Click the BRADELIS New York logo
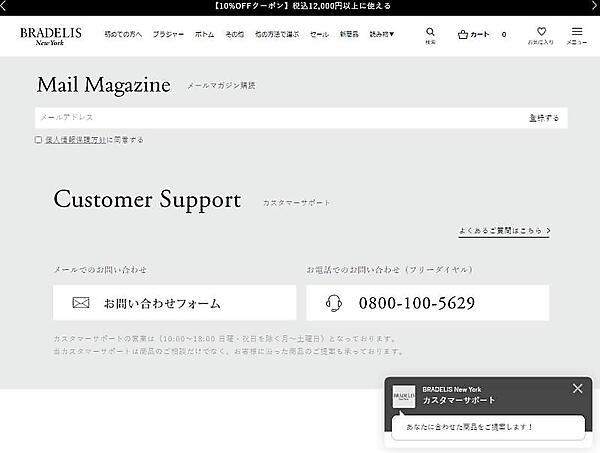This screenshot has width=600, height=453. (44, 35)
